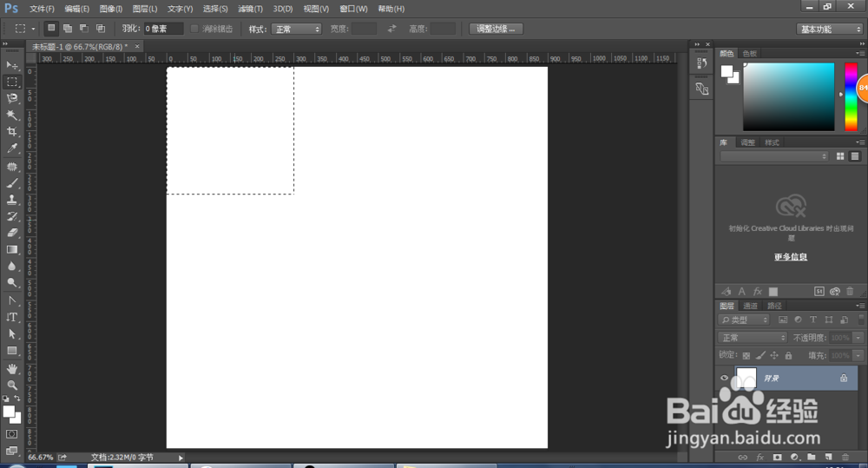Choose Intersect with selection mode
The image size is (868, 468).
101,29
